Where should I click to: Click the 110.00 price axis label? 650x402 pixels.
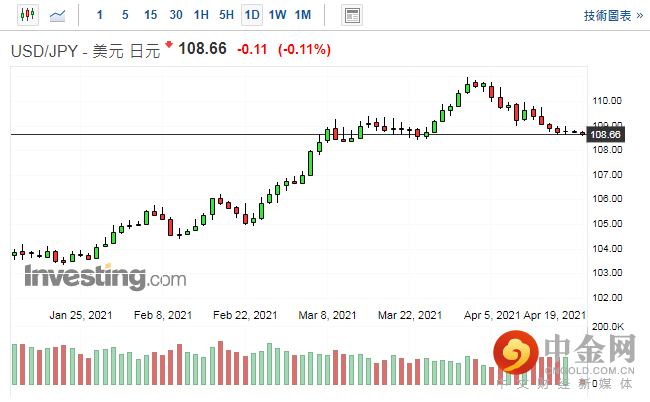click(x=607, y=101)
